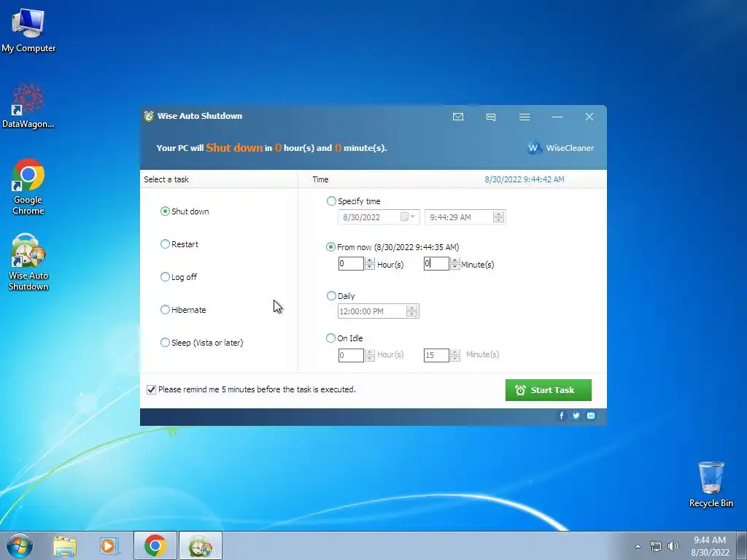Screen dimensions: 747x560
Task: Choose the Specify time radio button
Action: pyautogui.click(x=331, y=201)
